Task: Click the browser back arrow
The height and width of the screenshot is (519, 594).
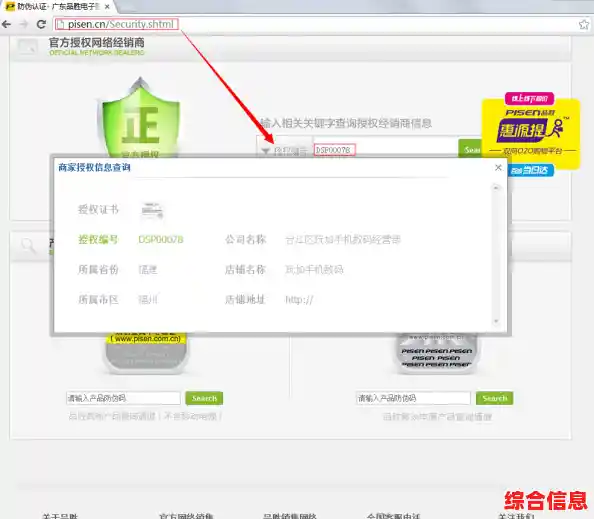Action: point(6,24)
